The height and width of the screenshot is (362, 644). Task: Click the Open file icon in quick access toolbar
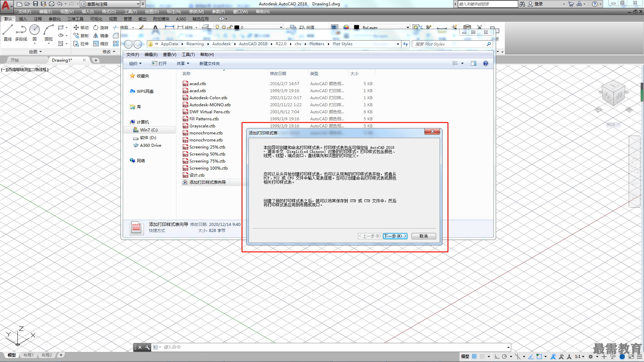click(28, 4)
